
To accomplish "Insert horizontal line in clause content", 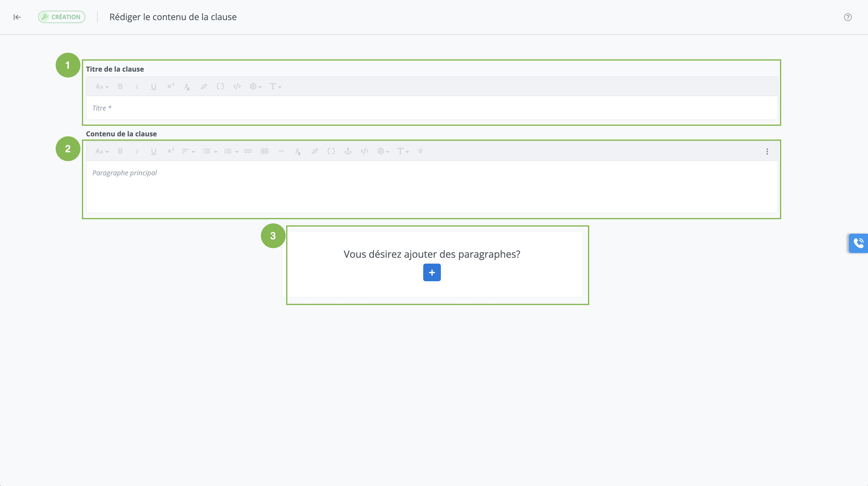I will [x=281, y=151].
